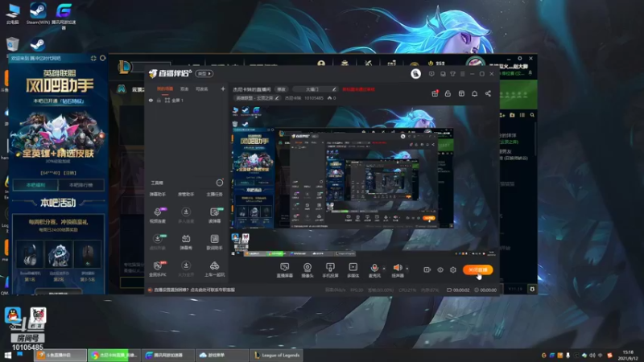Open the feedback message icon in title bar
The width and height of the screenshot is (644, 362).
(431, 74)
